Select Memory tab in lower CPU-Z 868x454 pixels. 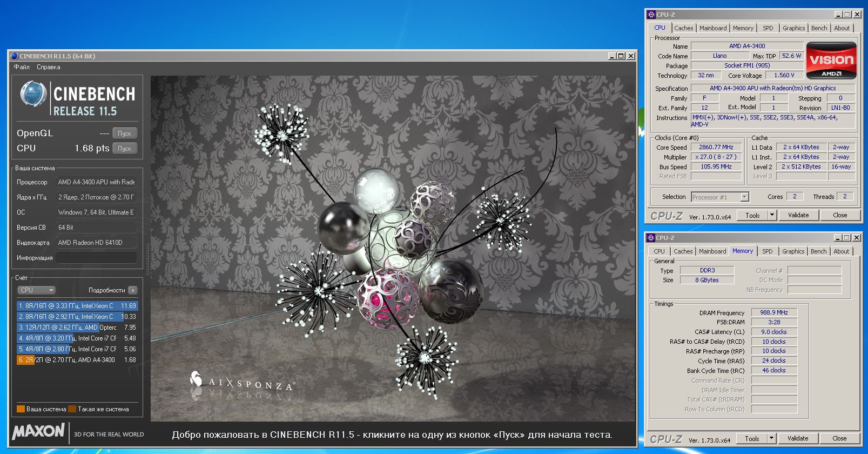click(743, 251)
